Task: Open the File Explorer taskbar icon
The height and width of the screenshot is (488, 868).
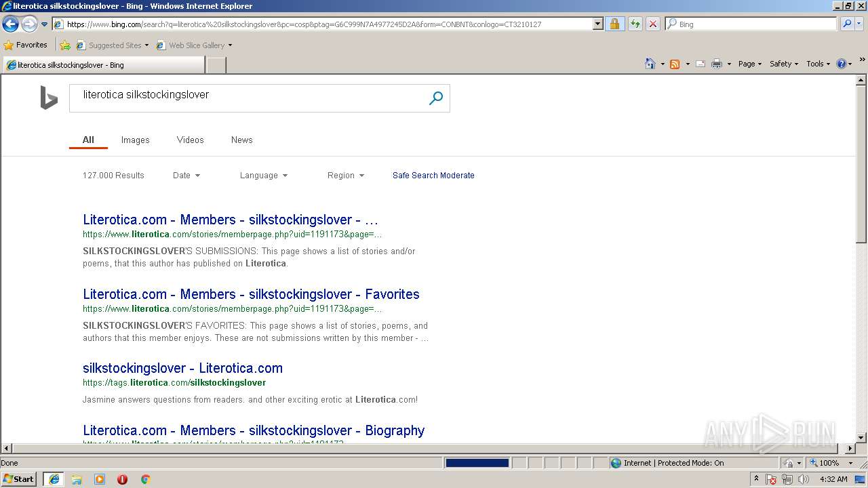Action: [x=77, y=479]
